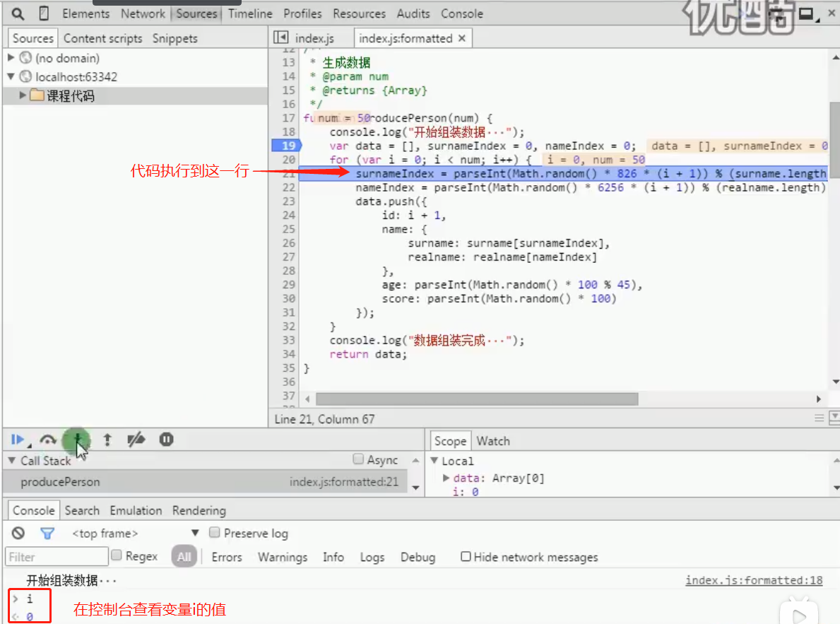Open the Emulation drawer tab
This screenshot has width=840, height=624.
click(x=136, y=510)
